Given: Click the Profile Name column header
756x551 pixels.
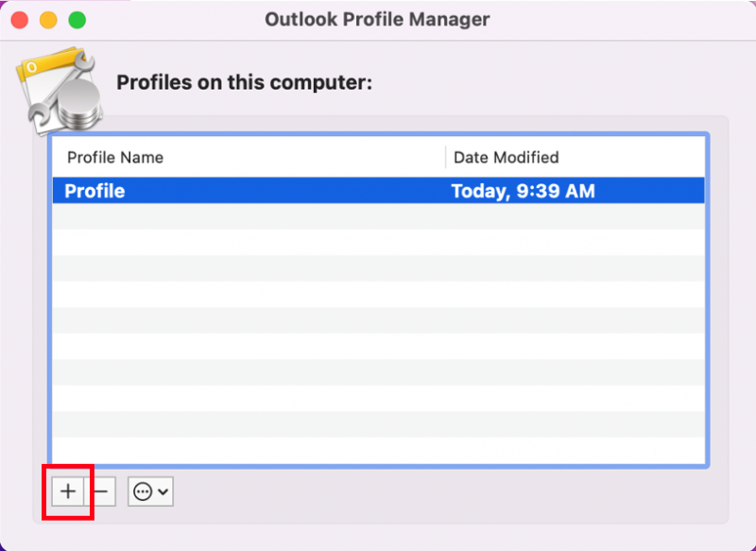Looking at the screenshot, I should point(114,158).
